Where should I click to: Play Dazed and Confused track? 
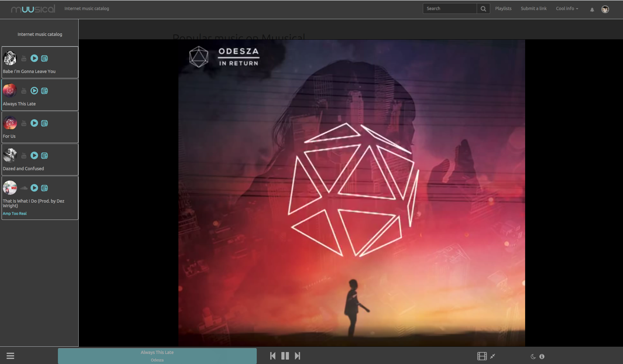[x=34, y=155]
